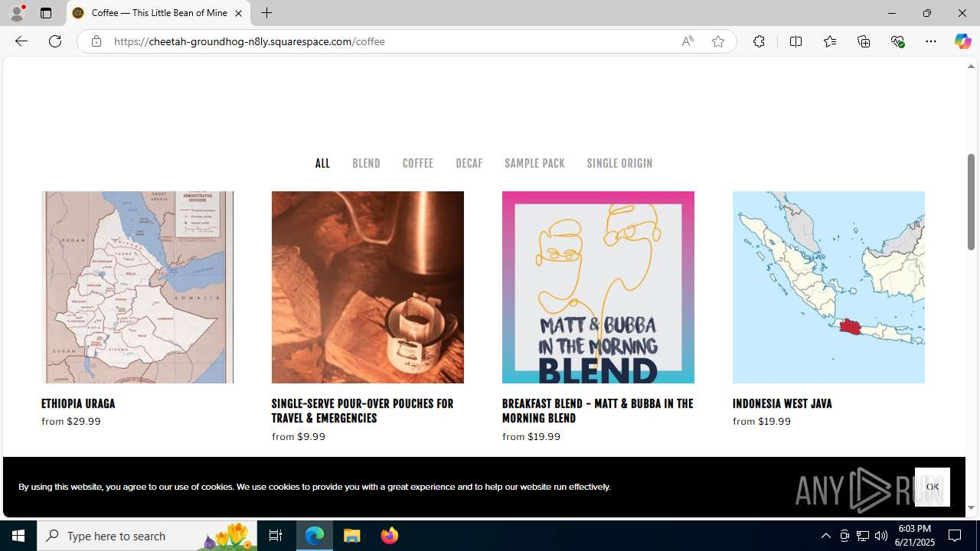Refresh the current page
This screenshot has width=980, height=551.
[55, 41]
